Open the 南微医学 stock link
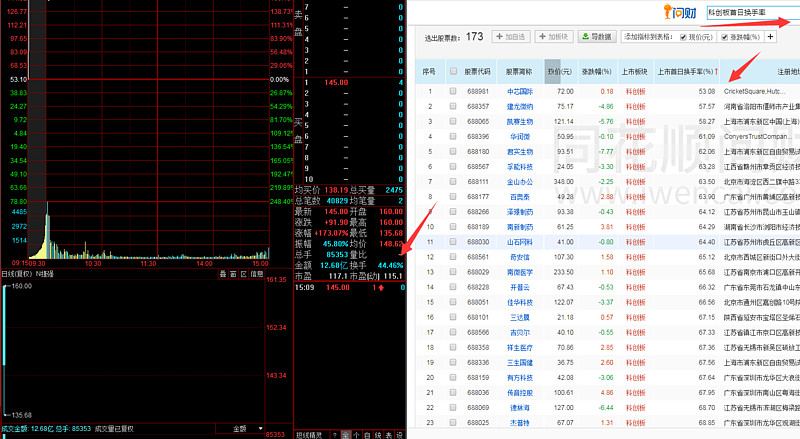 (x=520, y=272)
